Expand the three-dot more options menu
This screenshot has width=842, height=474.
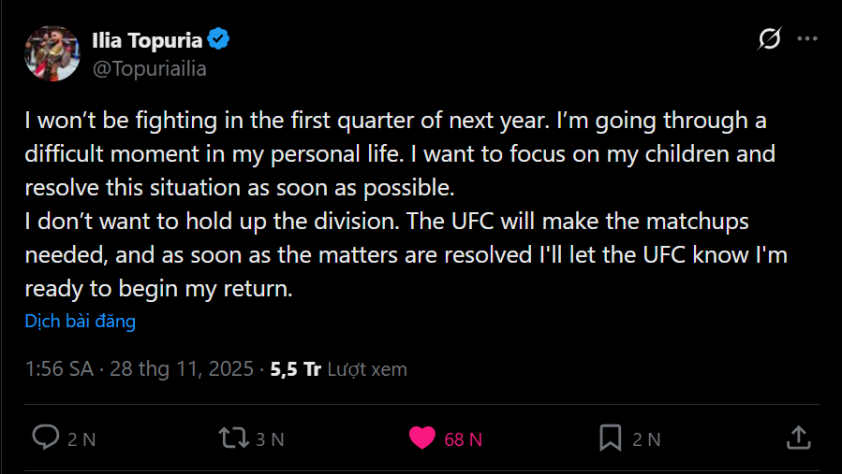(x=807, y=39)
